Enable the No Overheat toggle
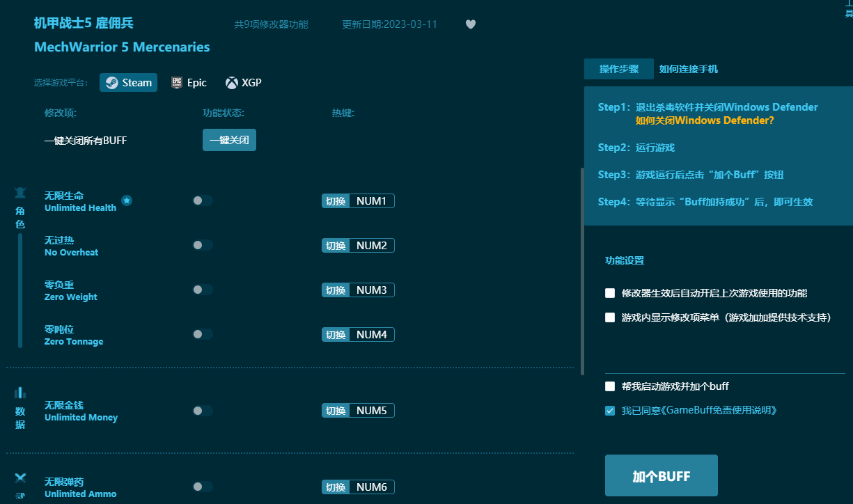 [203, 245]
